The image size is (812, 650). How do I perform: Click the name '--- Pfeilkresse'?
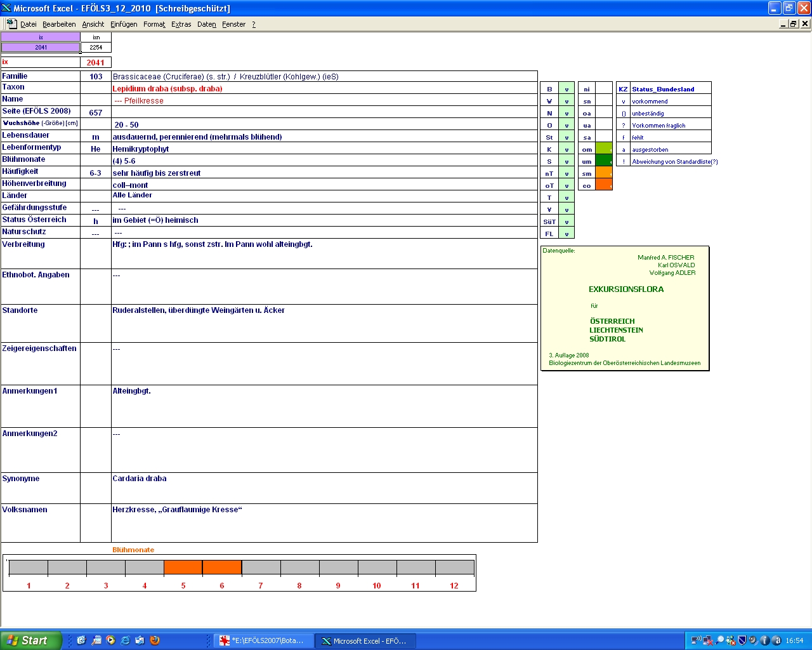click(x=139, y=101)
